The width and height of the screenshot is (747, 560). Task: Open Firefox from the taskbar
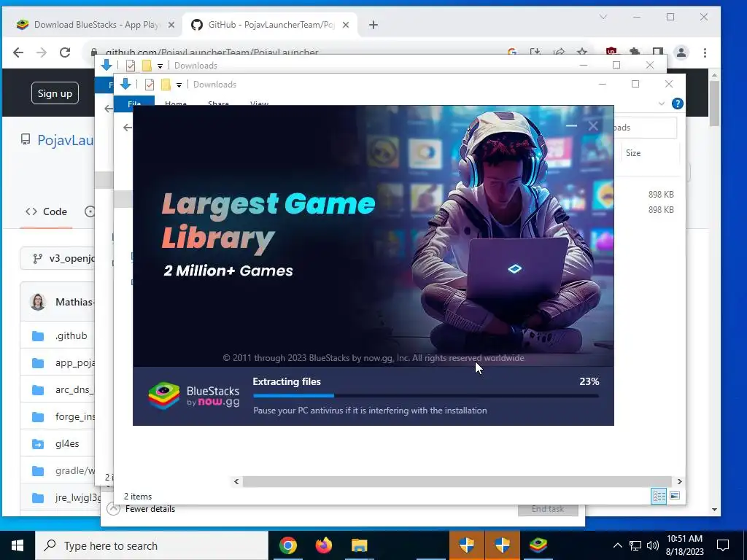pyautogui.click(x=323, y=545)
